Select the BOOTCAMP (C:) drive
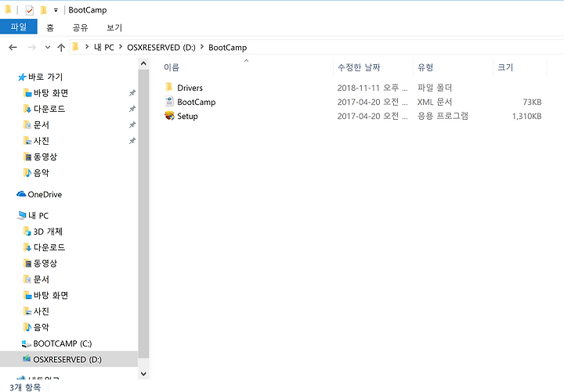 [62, 343]
